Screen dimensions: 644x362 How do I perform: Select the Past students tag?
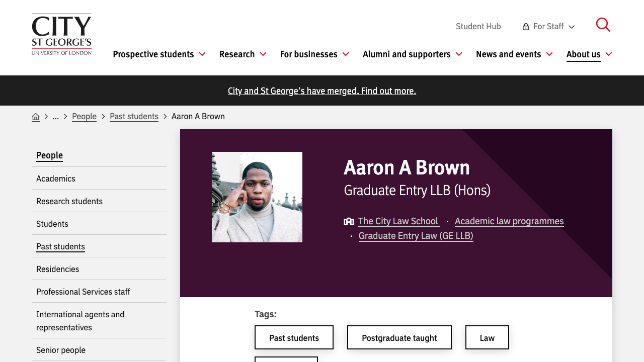(x=294, y=337)
